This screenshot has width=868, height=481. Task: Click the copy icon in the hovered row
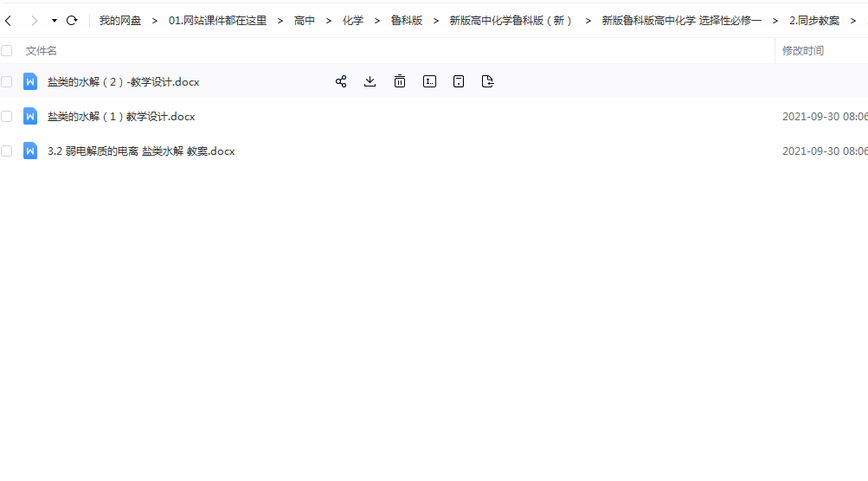click(459, 81)
